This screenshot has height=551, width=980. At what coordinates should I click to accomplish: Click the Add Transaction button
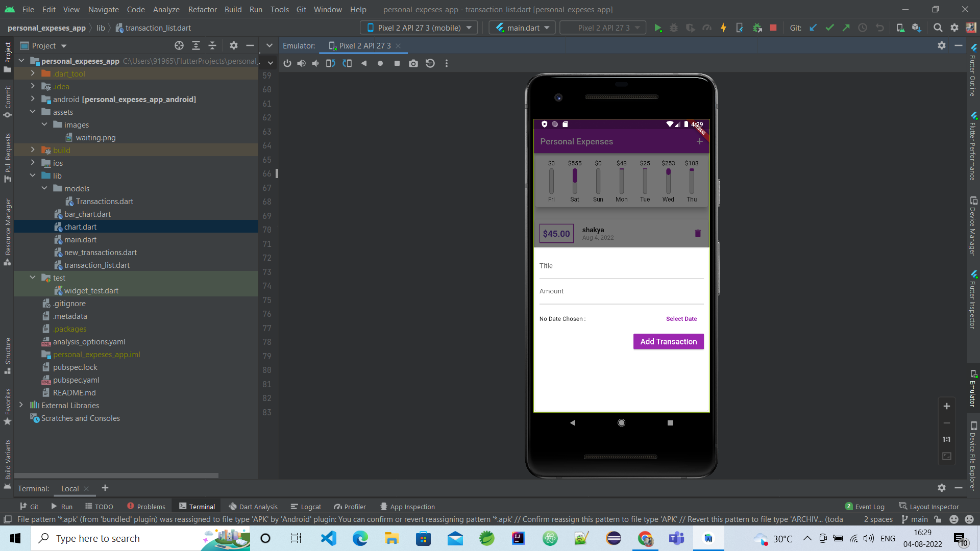tap(669, 341)
